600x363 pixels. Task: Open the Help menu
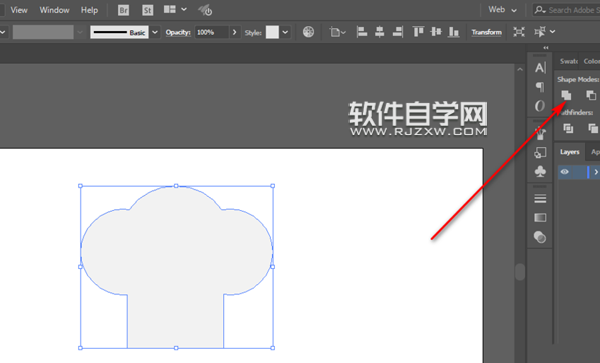tap(89, 10)
